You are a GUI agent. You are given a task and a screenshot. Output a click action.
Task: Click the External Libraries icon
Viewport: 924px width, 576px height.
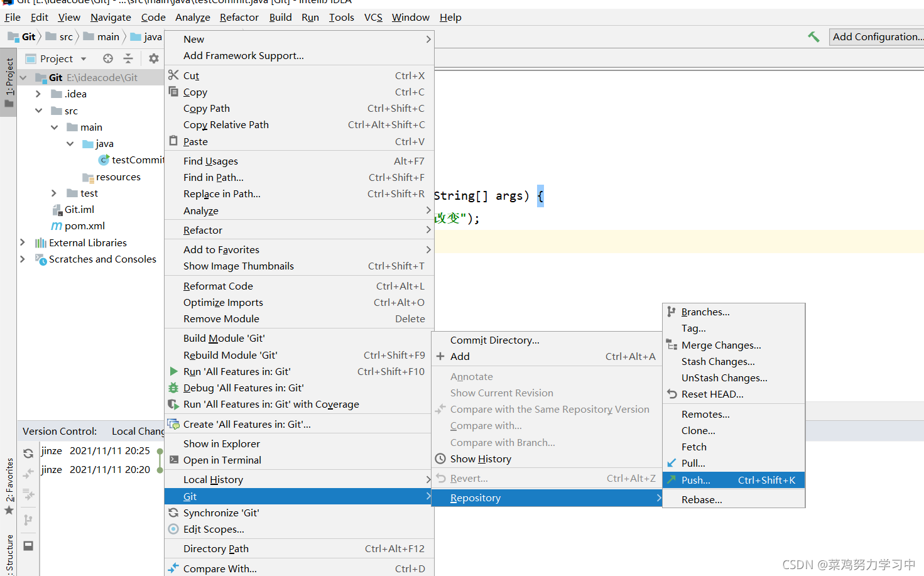coord(41,242)
